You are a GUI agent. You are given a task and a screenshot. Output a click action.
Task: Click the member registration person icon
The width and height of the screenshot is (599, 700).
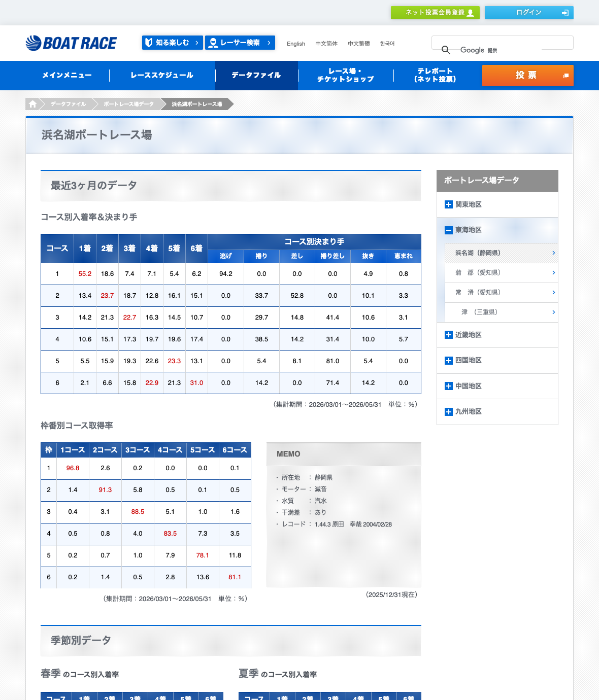point(470,13)
